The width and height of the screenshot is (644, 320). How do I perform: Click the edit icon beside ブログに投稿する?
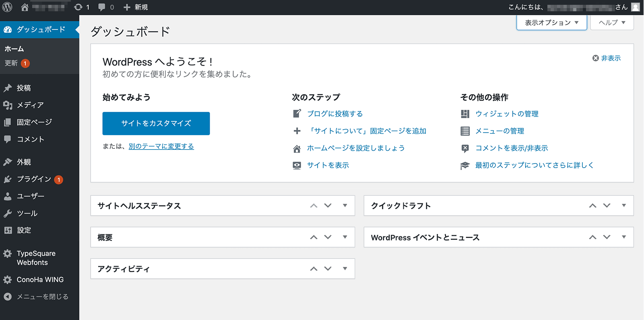[297, 114]
